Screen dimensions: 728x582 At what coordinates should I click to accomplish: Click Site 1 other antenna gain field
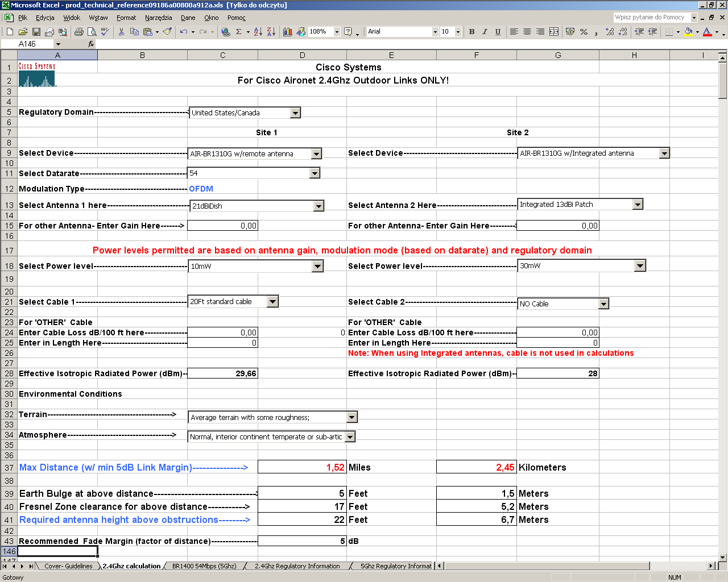(x=222, y=226)
